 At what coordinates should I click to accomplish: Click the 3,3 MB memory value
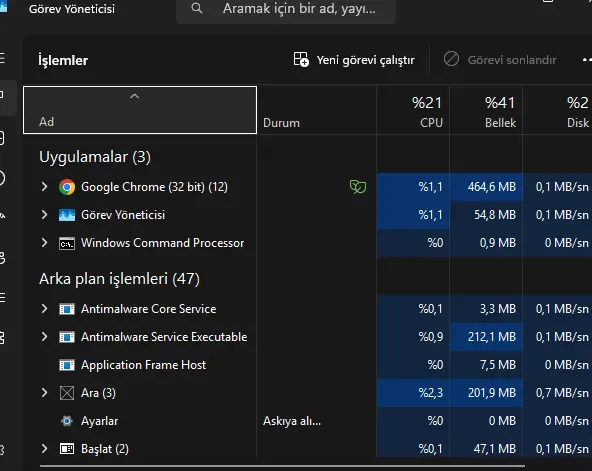(498, 309)
